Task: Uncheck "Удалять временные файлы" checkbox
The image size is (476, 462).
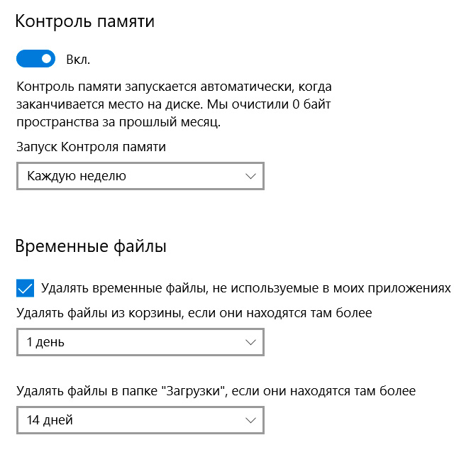Action: click(x=25, y=288)
